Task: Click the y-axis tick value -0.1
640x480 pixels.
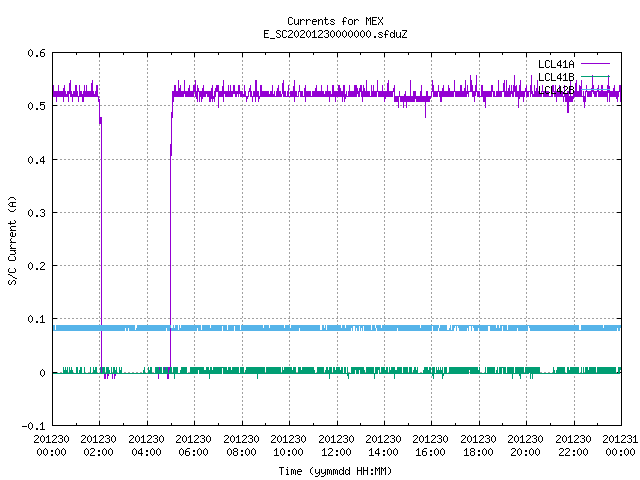Action: (33, 426)
